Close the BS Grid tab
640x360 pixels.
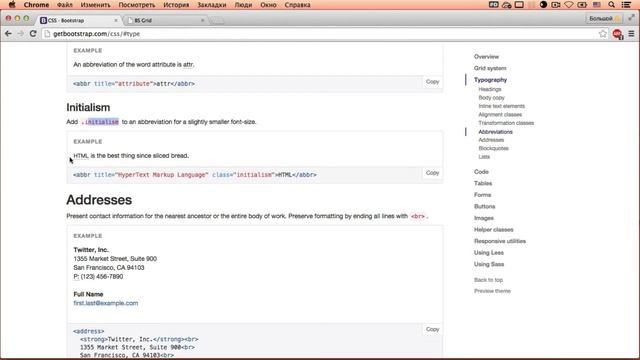pos(202,20)
